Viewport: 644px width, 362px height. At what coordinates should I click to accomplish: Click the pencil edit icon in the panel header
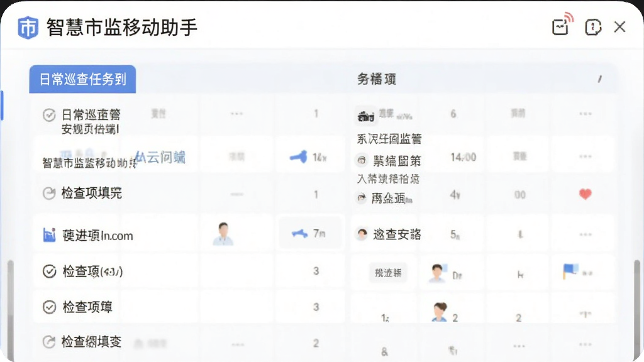599,79
